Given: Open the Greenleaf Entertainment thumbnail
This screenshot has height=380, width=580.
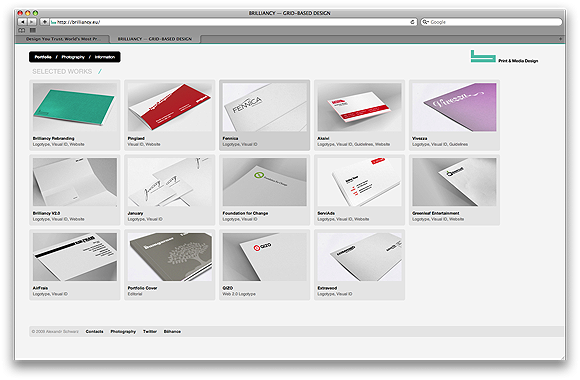Looking at the screenshot, I should [x=454, y=182].
